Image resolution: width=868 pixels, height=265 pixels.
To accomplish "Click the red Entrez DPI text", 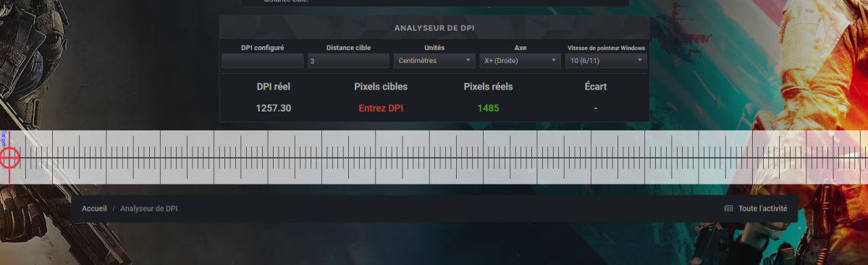I will point(381,109).
